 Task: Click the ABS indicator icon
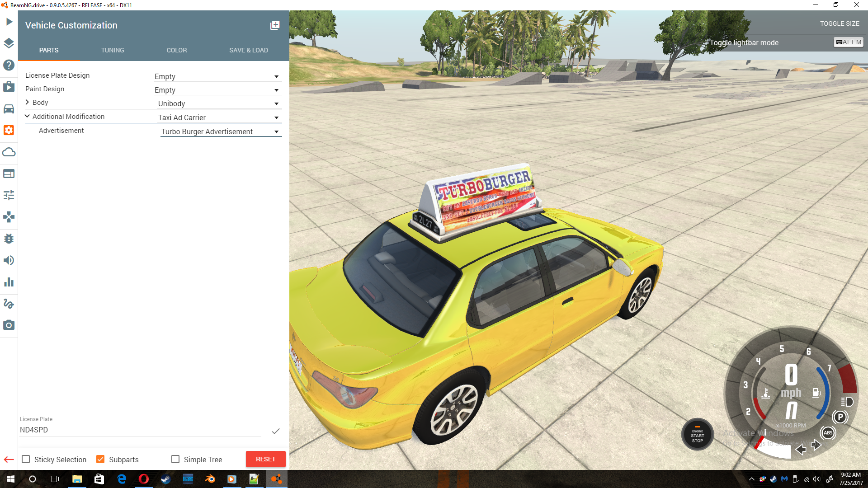[x=828, y=433]
